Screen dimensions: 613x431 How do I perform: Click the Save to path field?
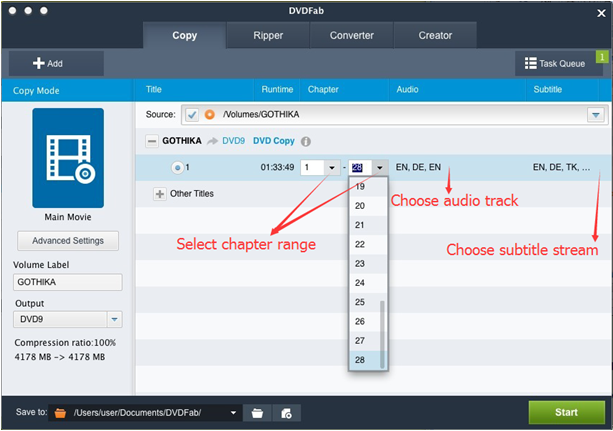click(x=144, y=413)
